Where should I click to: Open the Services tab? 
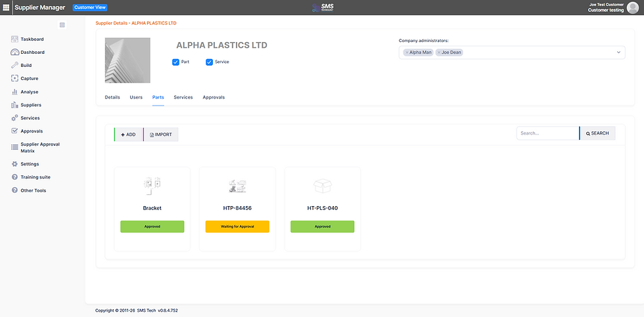point(183,97)
